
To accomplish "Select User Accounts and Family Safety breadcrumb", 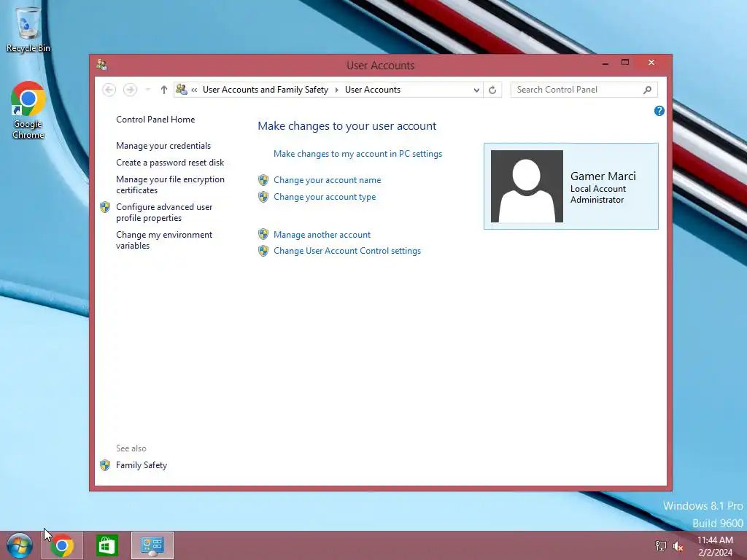I will pyautogui.click(x=266, y=90).
